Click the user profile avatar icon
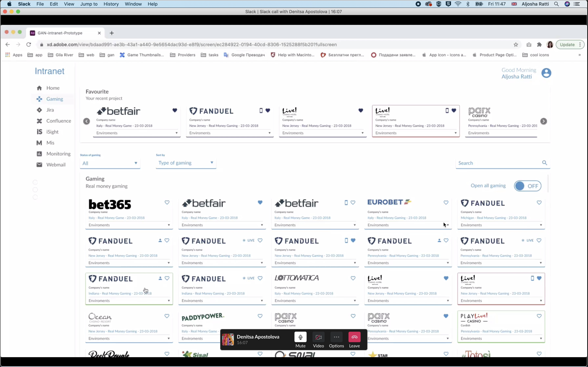588x367 pixels. pyautogui.click(x=546, y=73)
